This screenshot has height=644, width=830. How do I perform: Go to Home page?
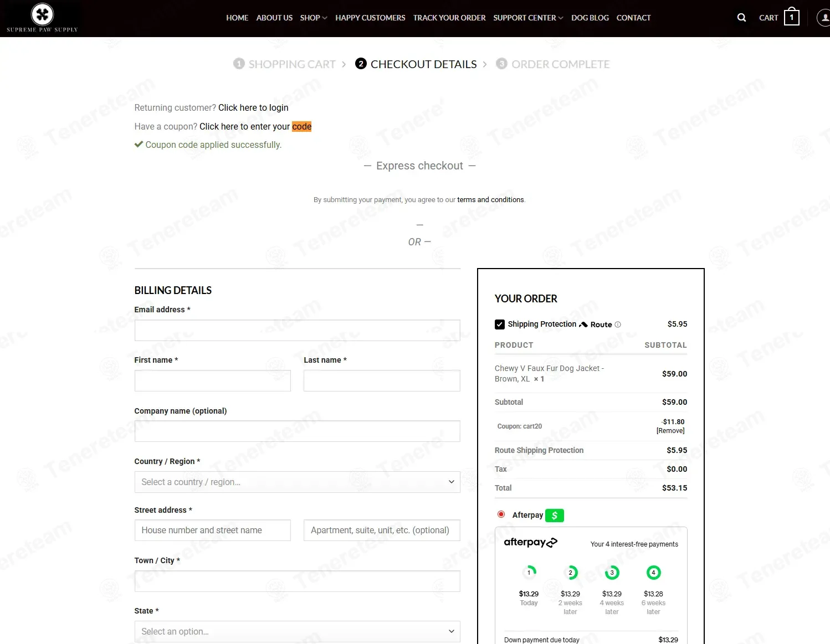click(237, 18)
